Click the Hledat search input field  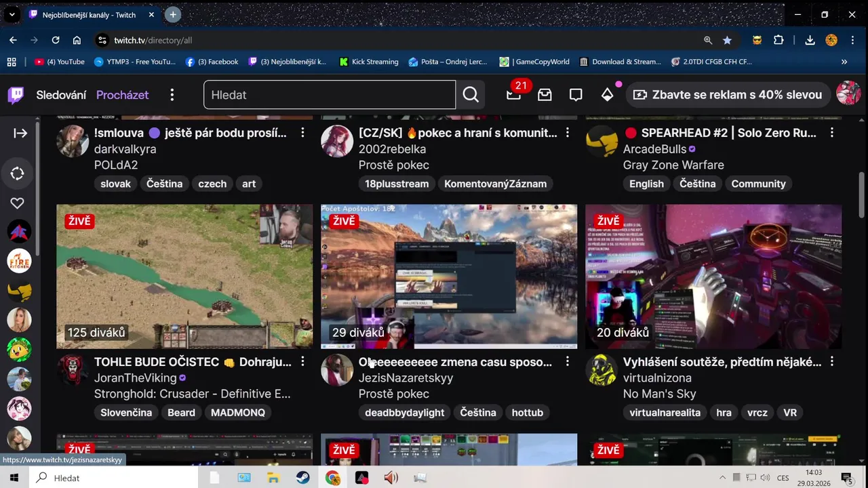pyautogui.click(x=330, y=95)
